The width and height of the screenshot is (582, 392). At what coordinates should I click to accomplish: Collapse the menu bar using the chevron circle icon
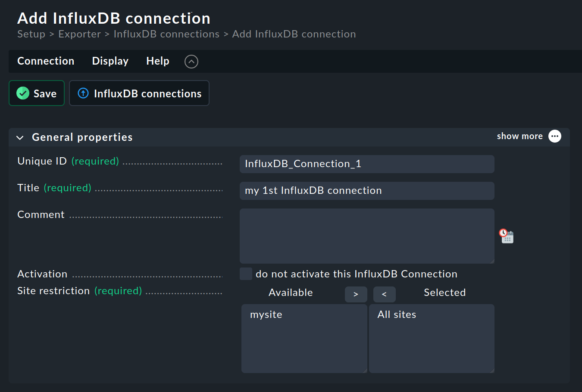tap(191, 61)
